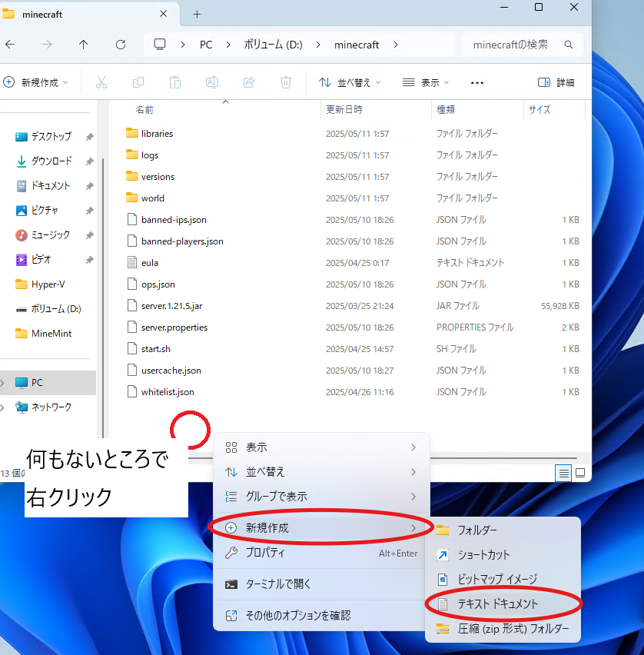The width and height of the screenshot is (644, 655).
Task: Open 並べ替え in the context menu
Action: pyautogui.click(x=321, y=472)
